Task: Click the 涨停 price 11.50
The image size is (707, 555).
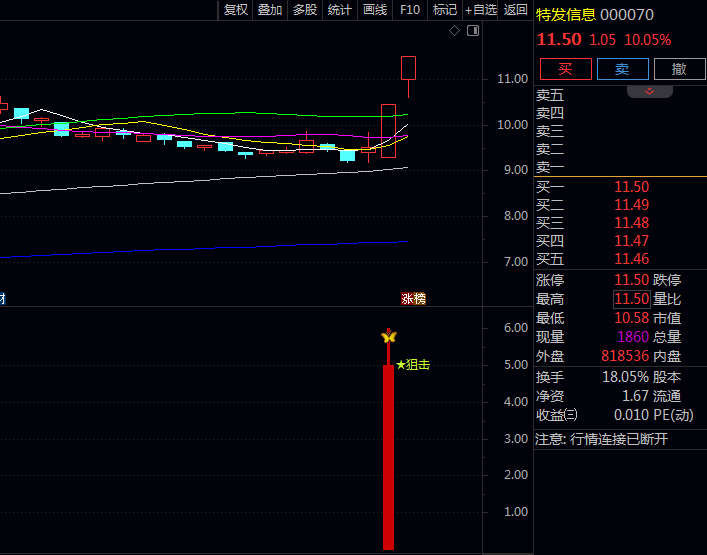Action: 631,280
